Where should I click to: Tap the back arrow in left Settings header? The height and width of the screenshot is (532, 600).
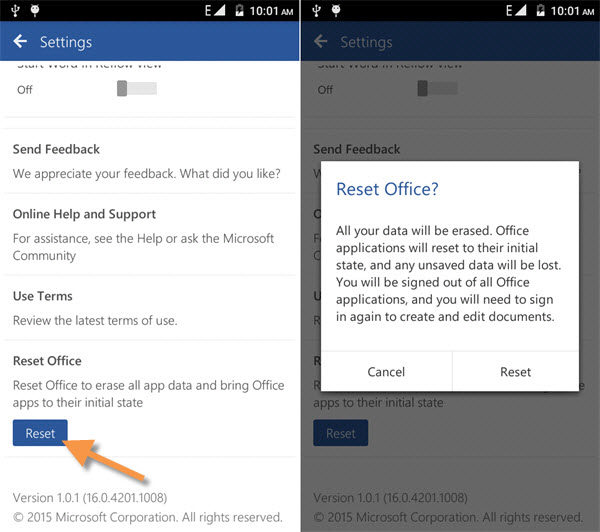20,41
